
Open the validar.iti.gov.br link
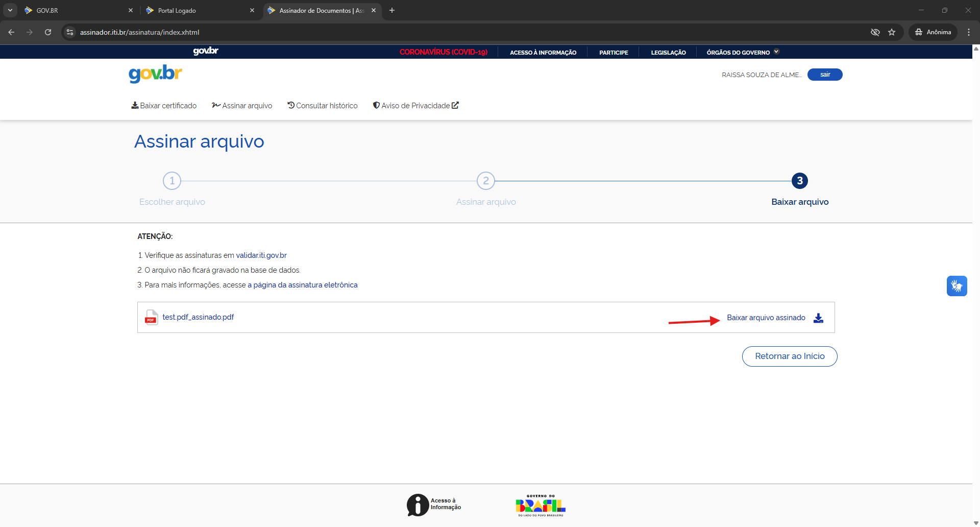click(261, 255)
